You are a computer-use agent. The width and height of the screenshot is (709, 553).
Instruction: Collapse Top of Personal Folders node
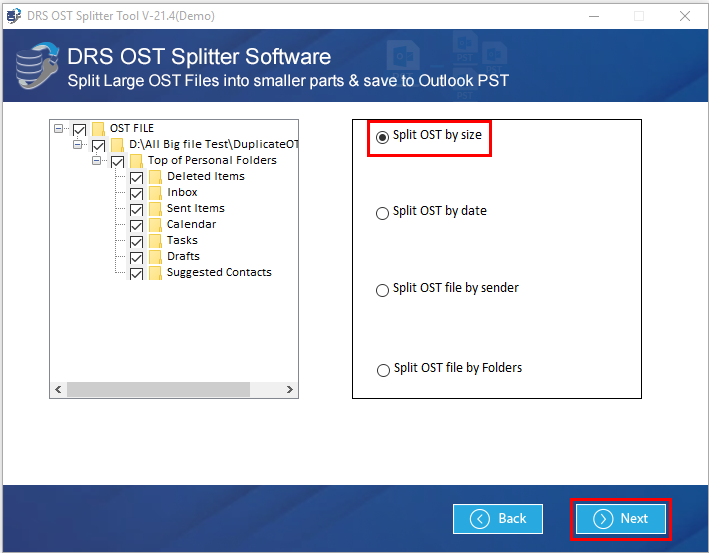tap(96, 161)
